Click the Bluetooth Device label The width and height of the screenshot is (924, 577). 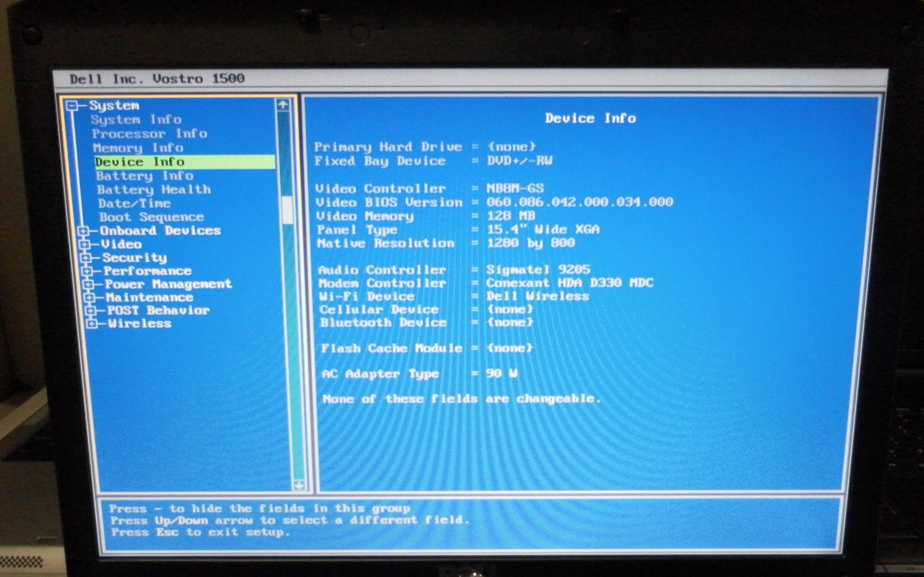point(383,323)
